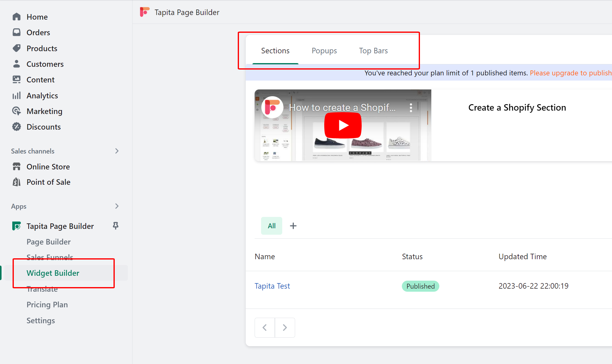The height and width of the screenshot is (364, 612).
Task: Open the Tapita Test section link
Action: 272,286
